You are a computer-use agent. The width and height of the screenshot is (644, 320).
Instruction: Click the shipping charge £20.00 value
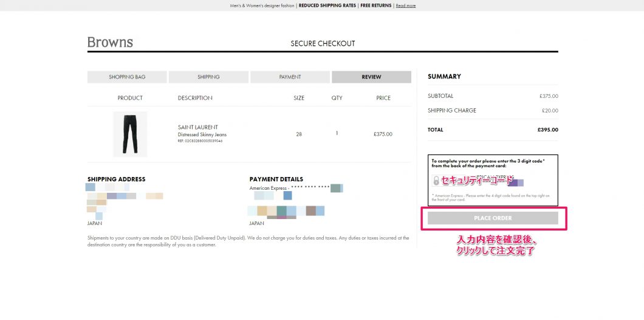coord(550,111)
